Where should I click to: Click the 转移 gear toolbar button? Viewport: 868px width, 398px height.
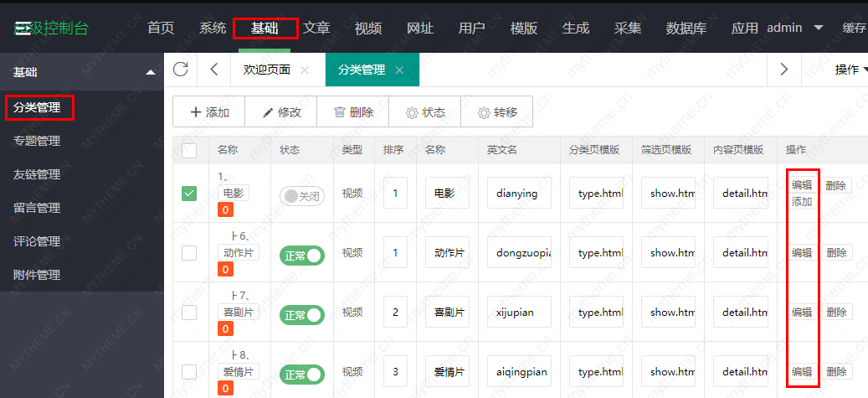click(x=497, y=112)
